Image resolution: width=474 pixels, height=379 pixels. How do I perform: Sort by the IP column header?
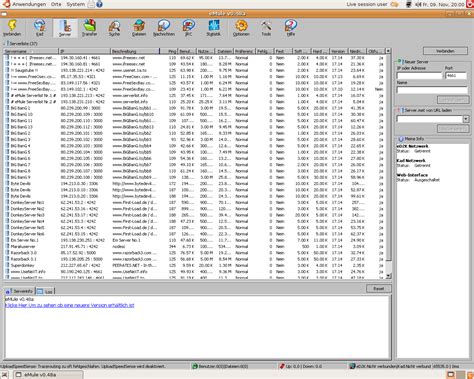(85, 51)
